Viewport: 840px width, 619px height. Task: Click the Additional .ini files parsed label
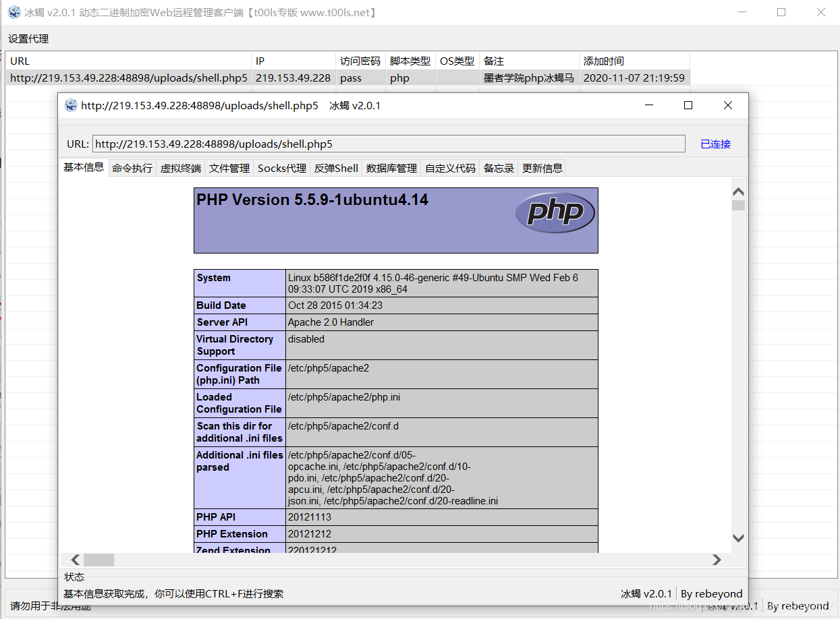tap(240, 461)
